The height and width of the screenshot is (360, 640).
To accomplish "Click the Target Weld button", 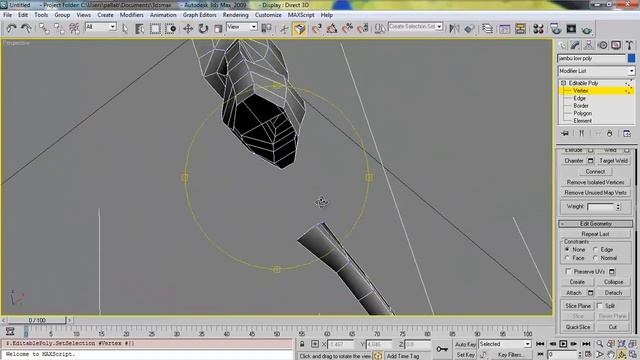I will click(613, 161).
